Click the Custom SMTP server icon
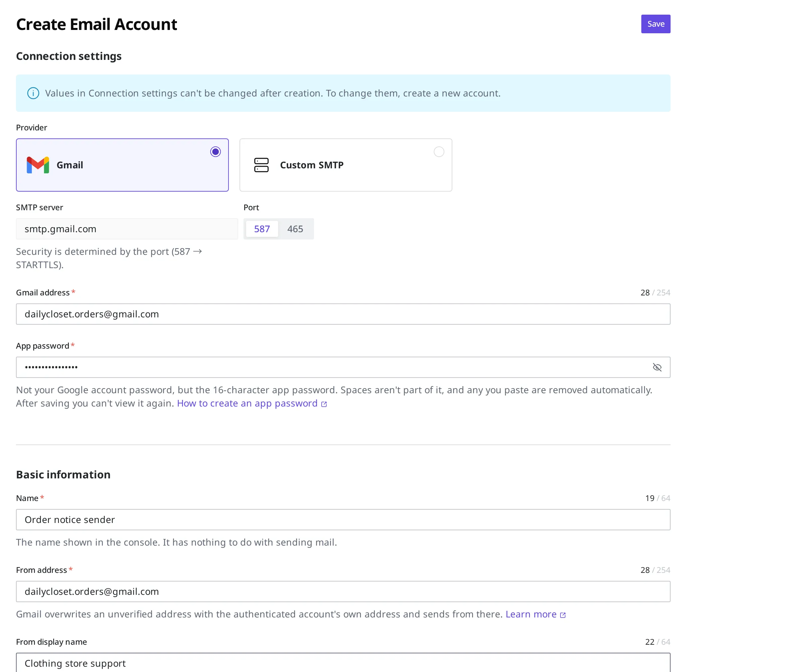The width and height of the screenshot is (785, 672). [261, 165]
